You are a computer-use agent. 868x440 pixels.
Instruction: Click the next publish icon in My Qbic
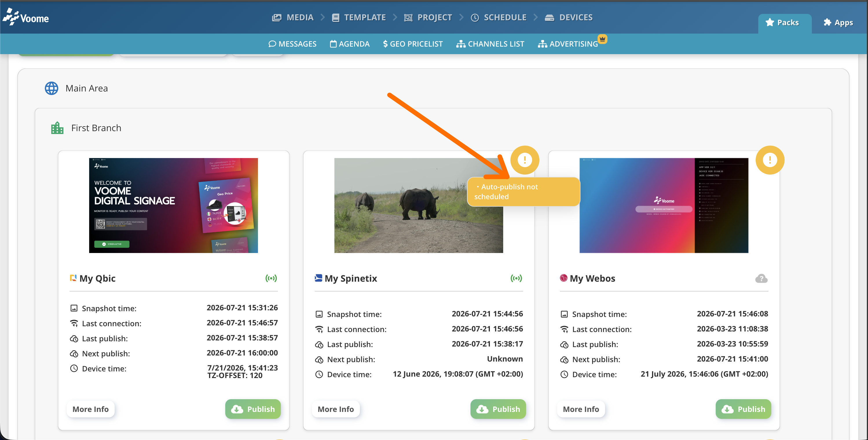74,353
